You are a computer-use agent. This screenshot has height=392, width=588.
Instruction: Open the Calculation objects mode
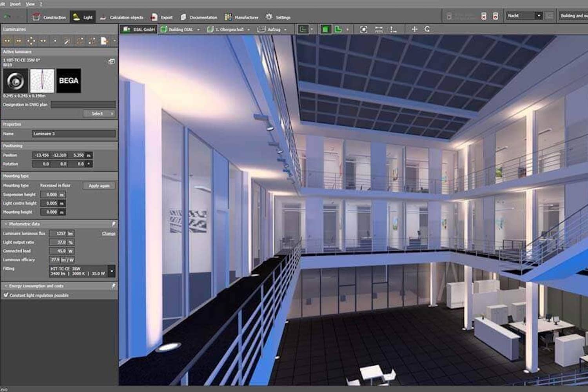(121, 17)
